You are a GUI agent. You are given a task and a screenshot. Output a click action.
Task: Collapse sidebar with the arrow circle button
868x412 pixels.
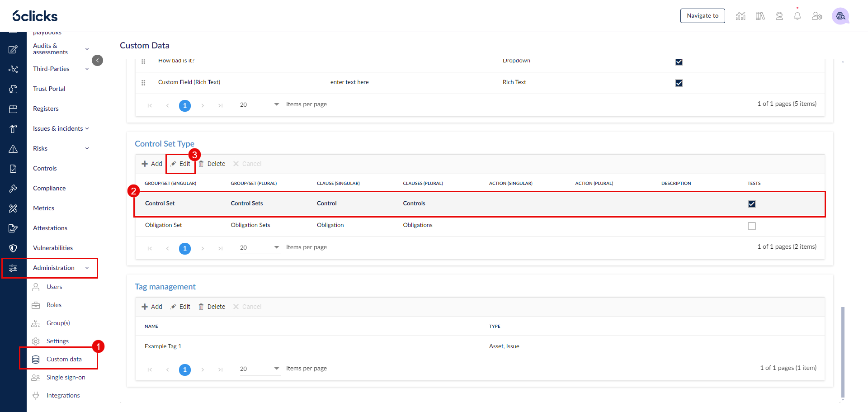click(97, 61)
